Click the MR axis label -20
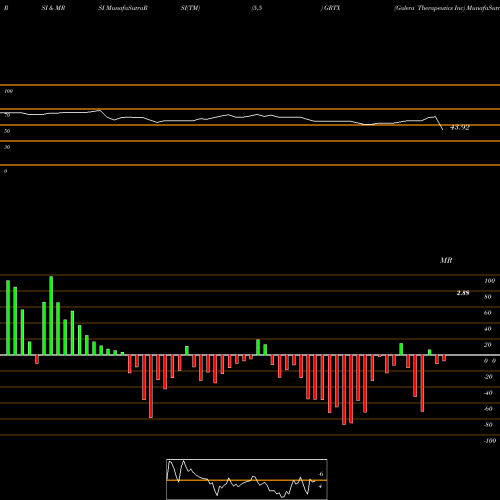Image resolution: width=500 pixels, height=500 pixels. (x=488, y=377)
